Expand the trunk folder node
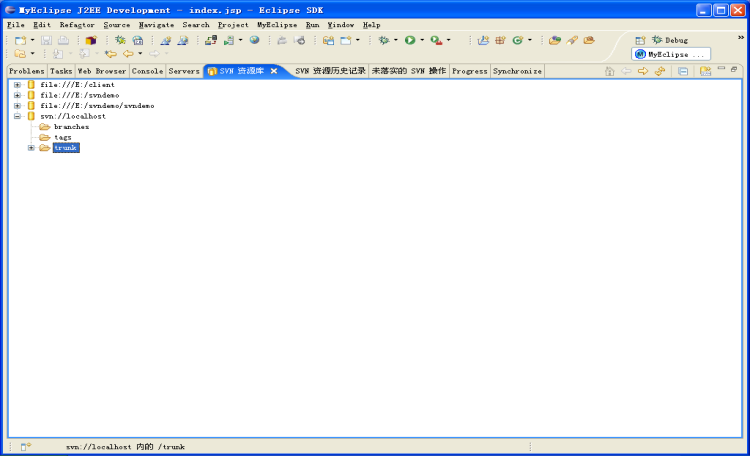This screenshot has height=456, width=750. tap(31, 148)
